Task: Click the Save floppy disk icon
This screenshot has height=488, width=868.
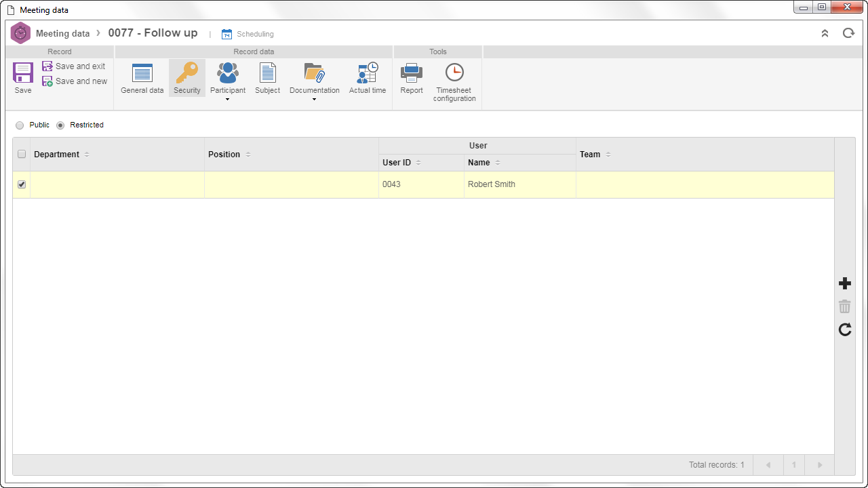Action: [23, 73]
